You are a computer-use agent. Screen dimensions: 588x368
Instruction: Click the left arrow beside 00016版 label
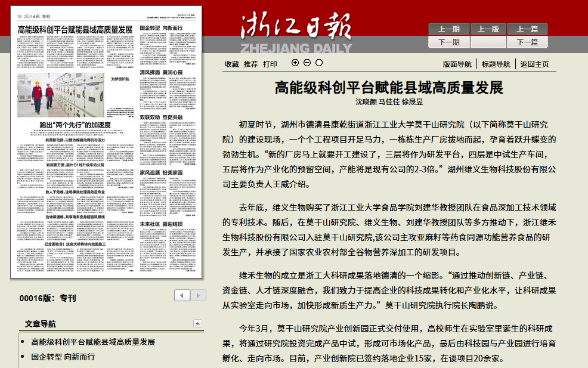[182, 296]
